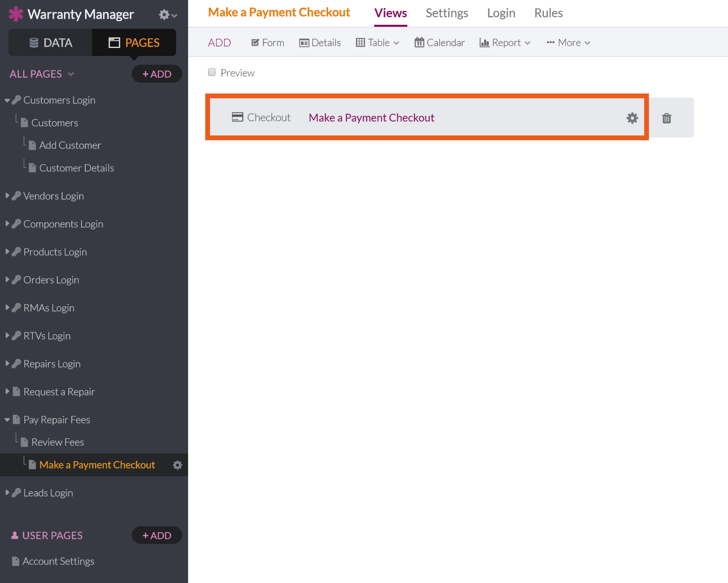
Task: Open the Customer Details page
Action: point(77,168)
